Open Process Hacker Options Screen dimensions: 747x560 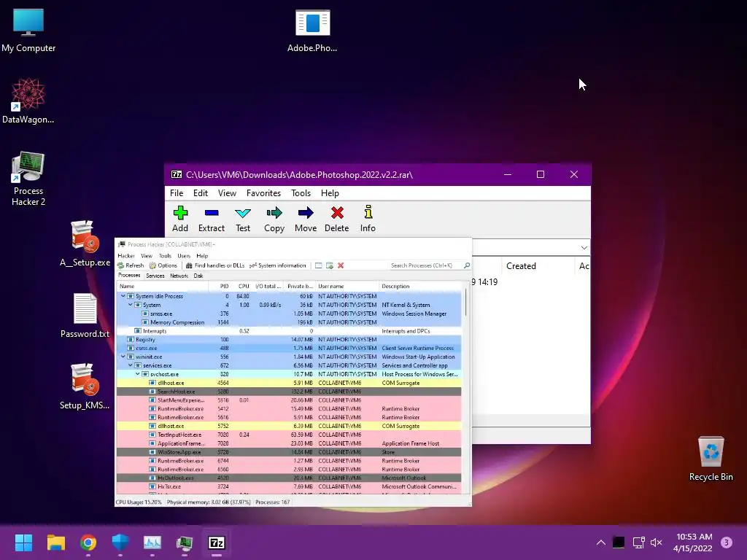tap(163, 265)
